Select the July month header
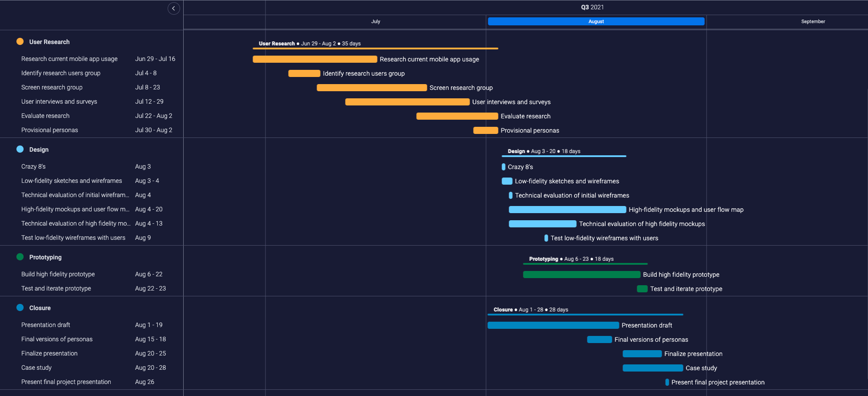Screen dimensions: 868x396 tap(376, 21)
